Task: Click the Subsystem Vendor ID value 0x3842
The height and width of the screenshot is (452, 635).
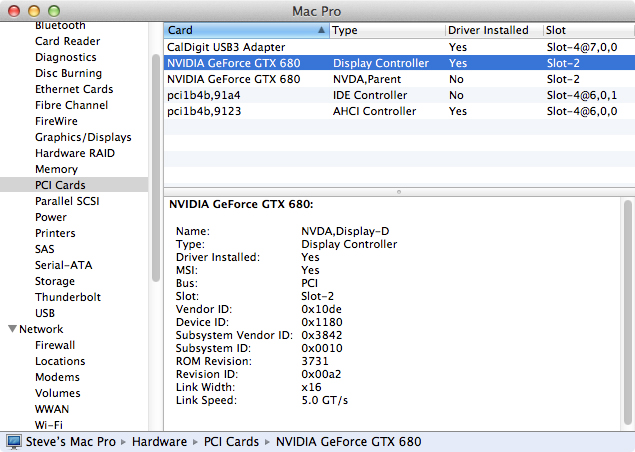Action: tap(322, 335)
